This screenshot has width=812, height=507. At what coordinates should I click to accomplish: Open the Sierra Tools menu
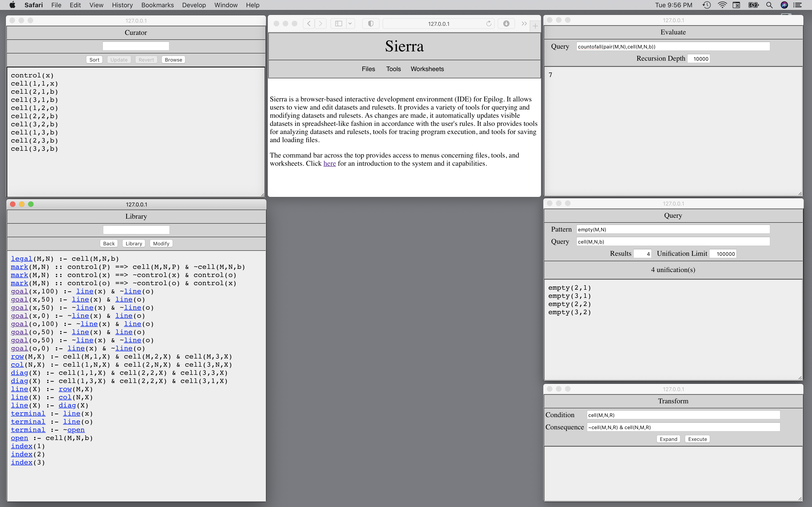point(393,69)
